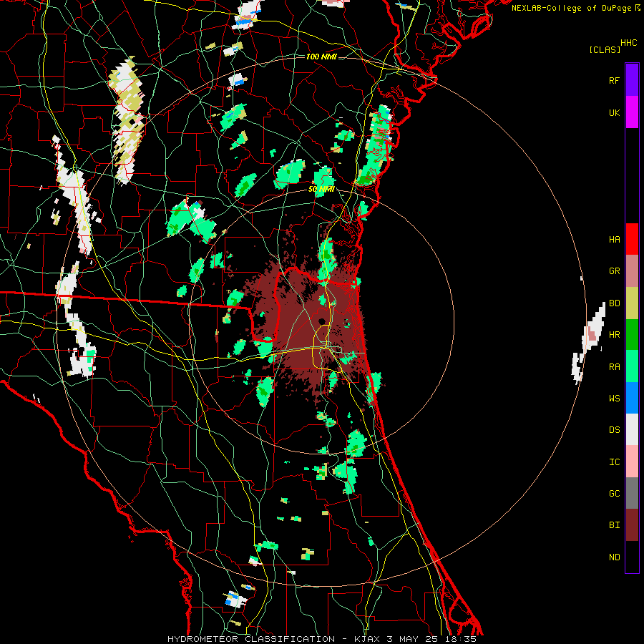Click the WS legend label

point(614,398)
